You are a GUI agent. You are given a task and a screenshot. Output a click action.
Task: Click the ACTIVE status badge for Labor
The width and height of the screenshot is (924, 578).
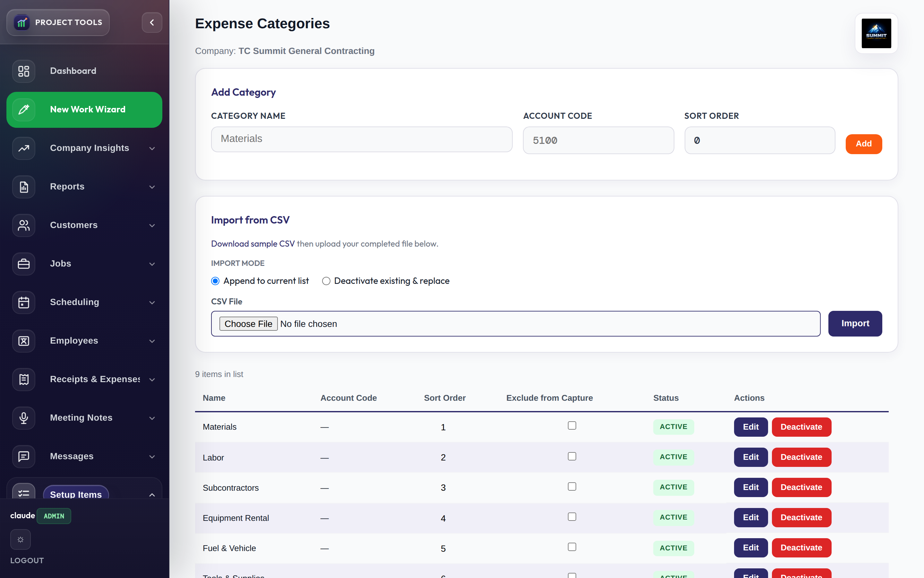tap(673, 457)
